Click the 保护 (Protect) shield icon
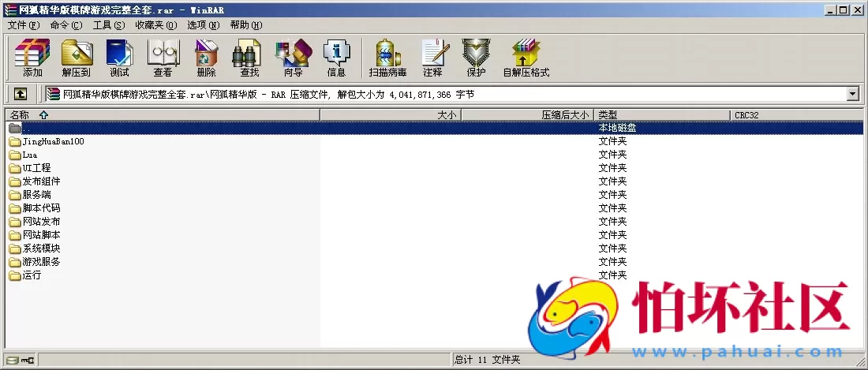Viewport: 868px width, 370px height. coord(476,58)
